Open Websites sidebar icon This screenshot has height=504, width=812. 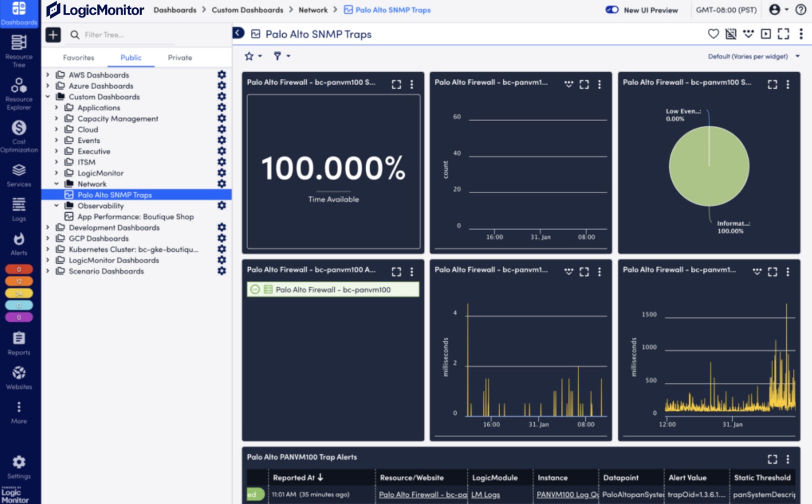click(19, 378)
